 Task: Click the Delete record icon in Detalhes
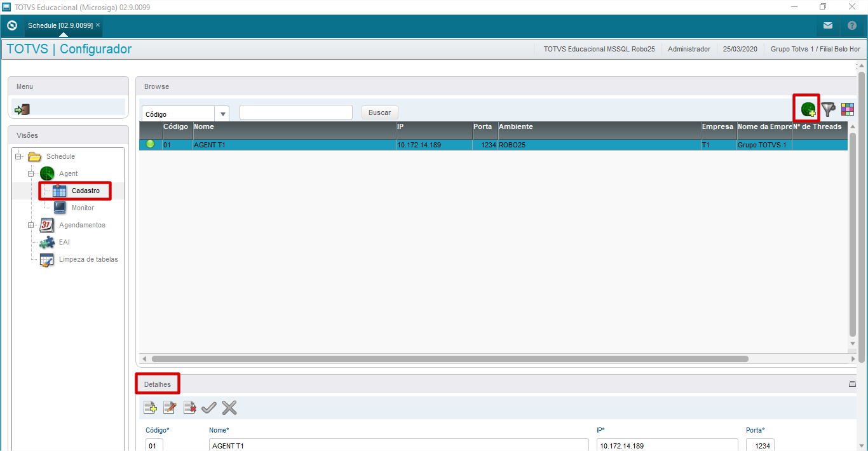pos(189,408)
